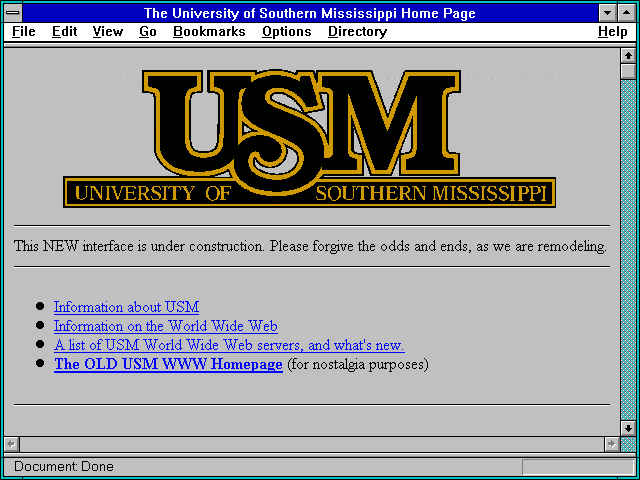Click the USM logo image

pyautogui.click(x=309, y=139)
